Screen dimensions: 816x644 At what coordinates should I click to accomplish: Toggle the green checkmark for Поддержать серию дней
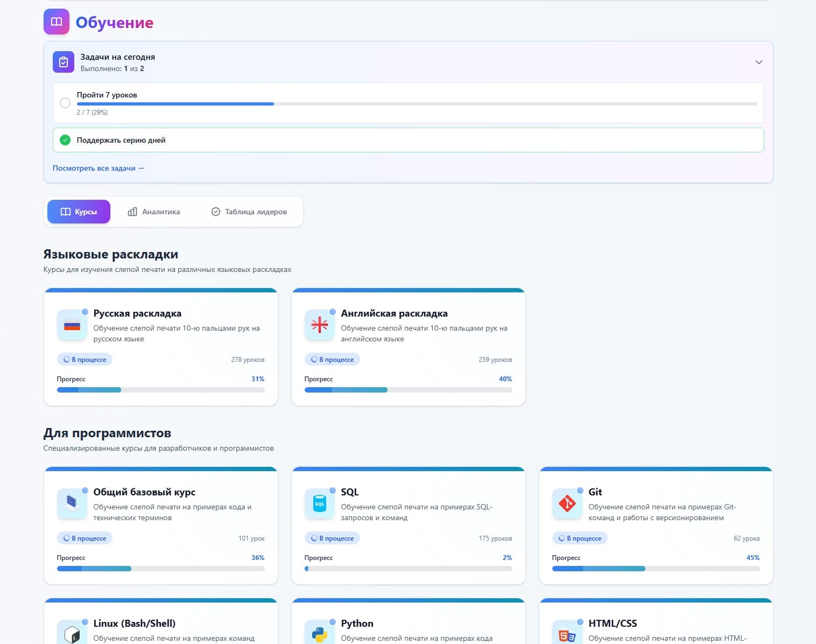click(x=65, y=140)
